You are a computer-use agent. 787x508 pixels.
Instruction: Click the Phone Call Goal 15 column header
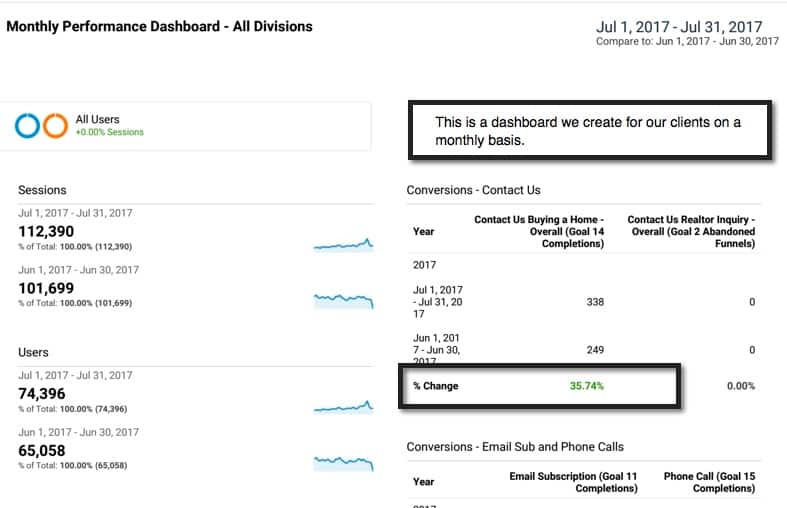coord(709,482)
